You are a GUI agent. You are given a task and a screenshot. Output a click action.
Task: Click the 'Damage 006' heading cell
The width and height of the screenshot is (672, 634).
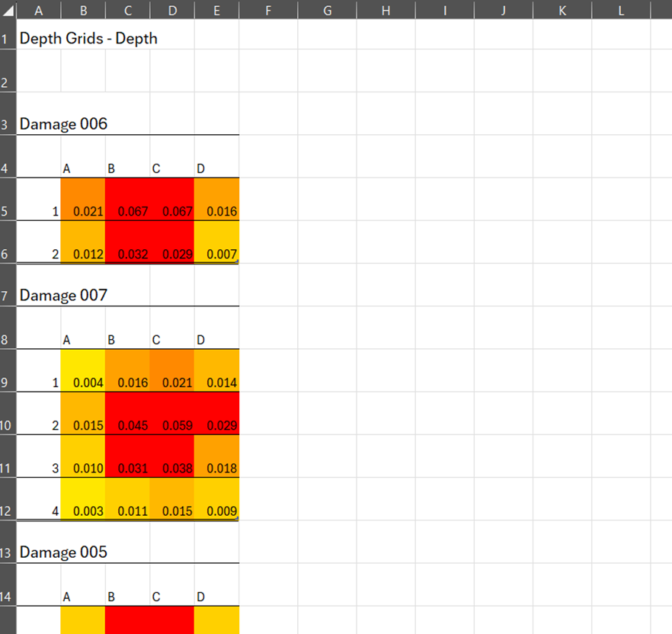point(63,124)
